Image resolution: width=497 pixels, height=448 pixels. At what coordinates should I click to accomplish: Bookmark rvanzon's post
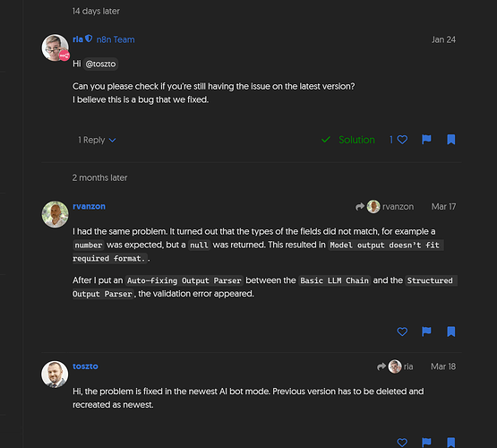pos(450,332)
